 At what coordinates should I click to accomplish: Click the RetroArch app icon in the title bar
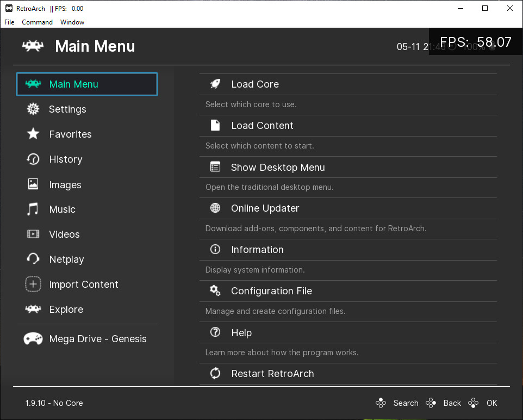tap(9, 8)
